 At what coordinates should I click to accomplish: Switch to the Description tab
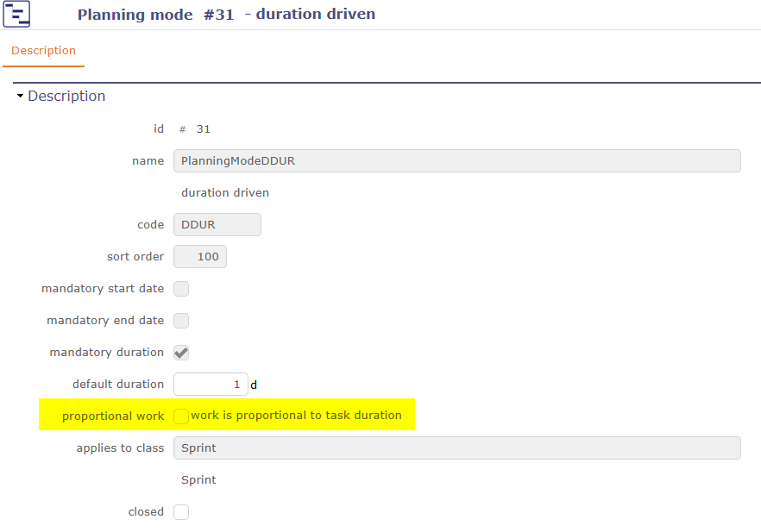pos(43,51)
